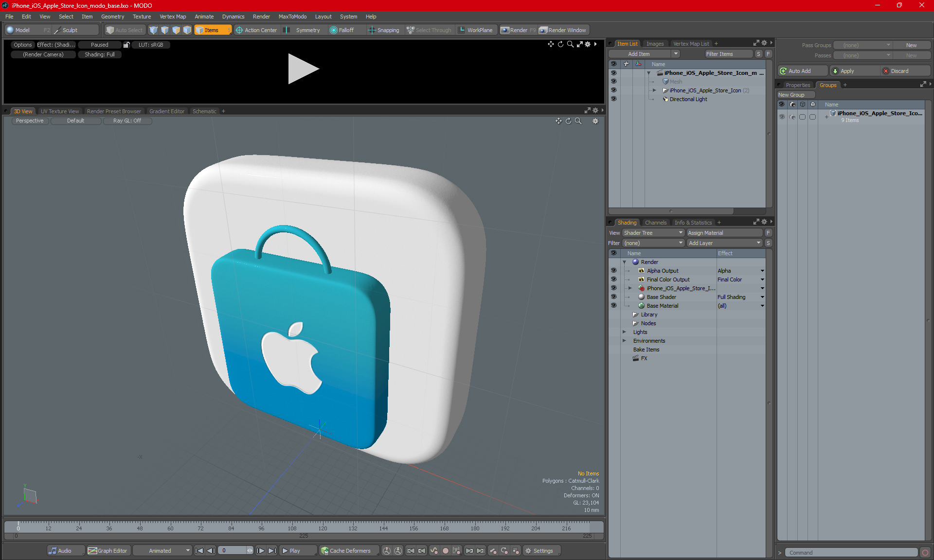The width and height of the screenshot is (934, 560).
Task: Collapse the Render tree node
Action: 625,262
